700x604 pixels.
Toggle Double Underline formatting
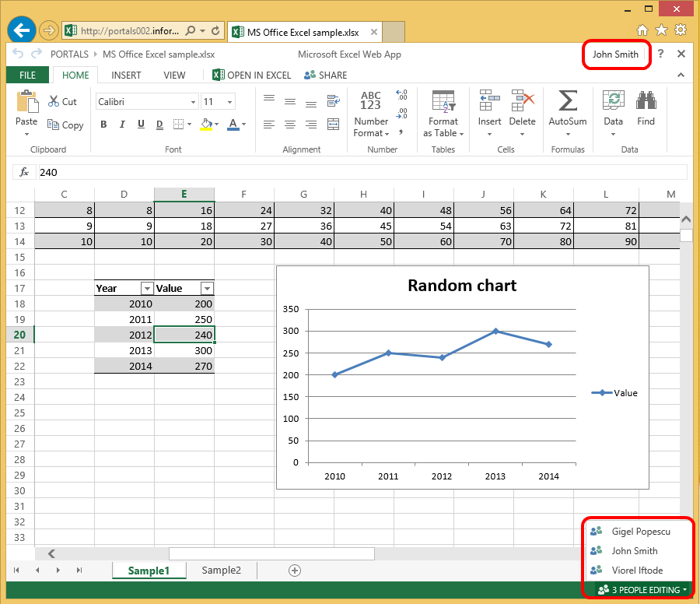[x=159, y=125]
